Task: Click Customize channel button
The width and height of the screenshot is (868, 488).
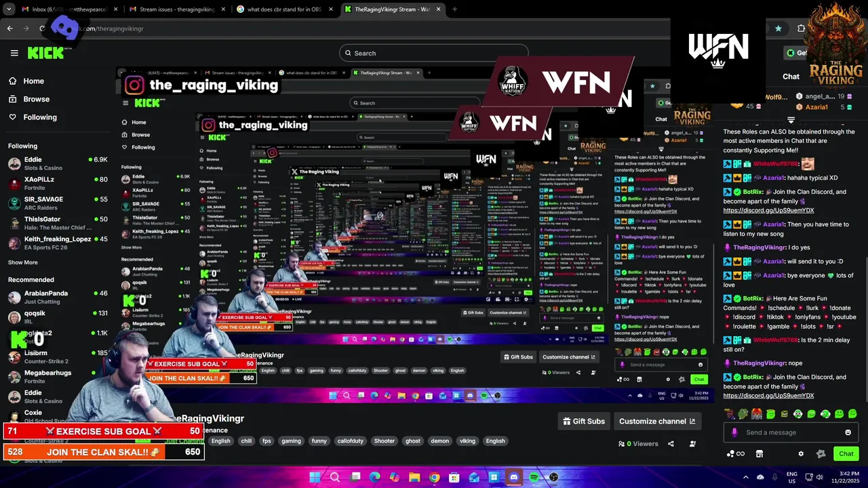Action: [657, 421]
